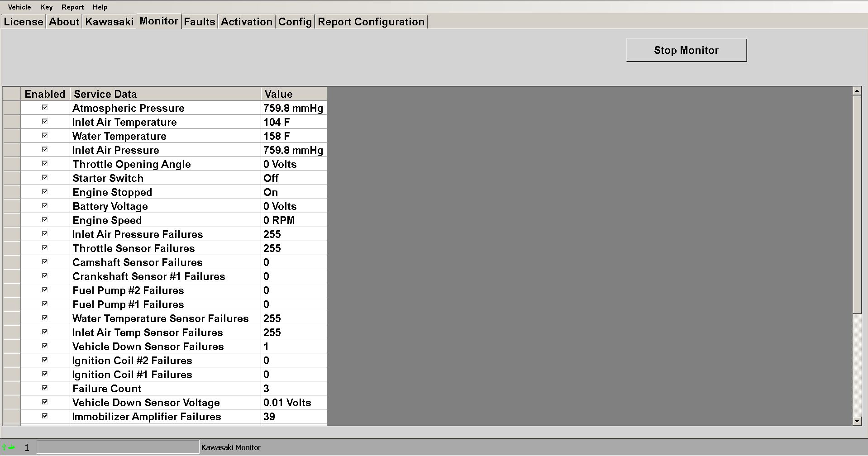Viewport: 868px width, 456px height.
Task: Toggle Atmospheric Pressure enabled checkbox
Action: pyautogui.click(x=45, y=107)
